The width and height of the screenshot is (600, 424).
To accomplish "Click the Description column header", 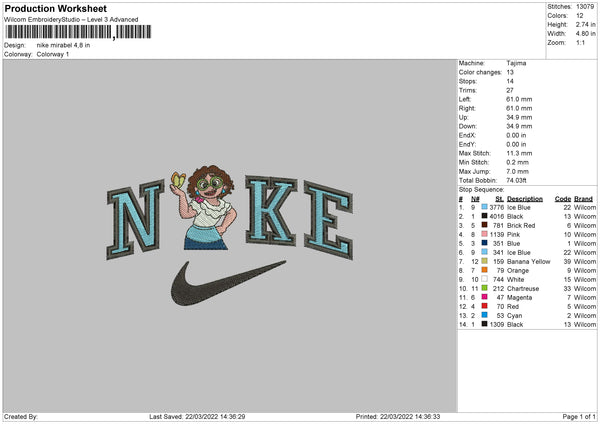I will (x=525, y=199).
